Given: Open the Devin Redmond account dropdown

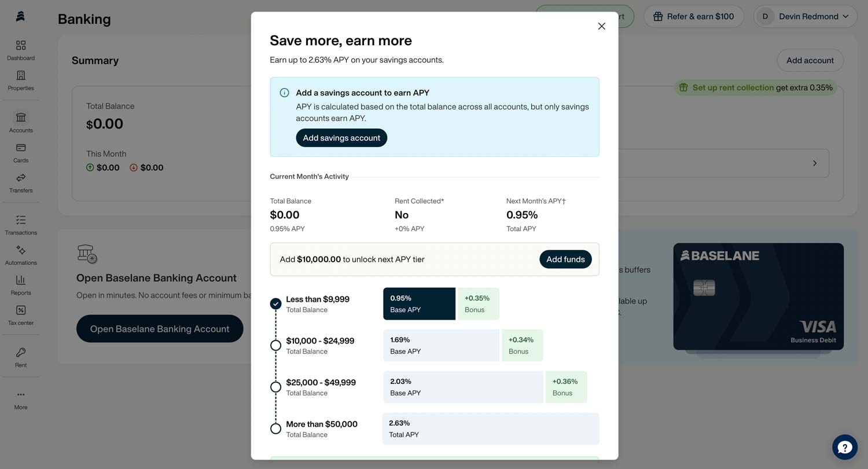Looking at the screenshot, I should click(x=804, y=17).
